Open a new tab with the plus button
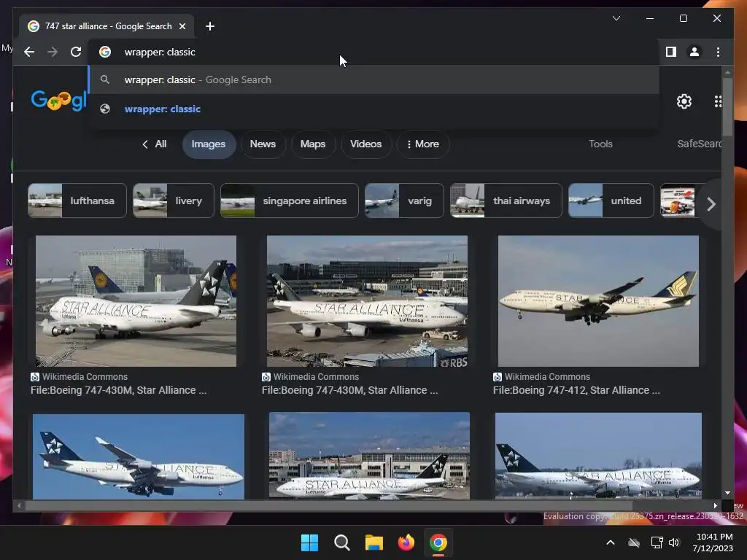The image size is (747, 560). (x=210, y=26)
